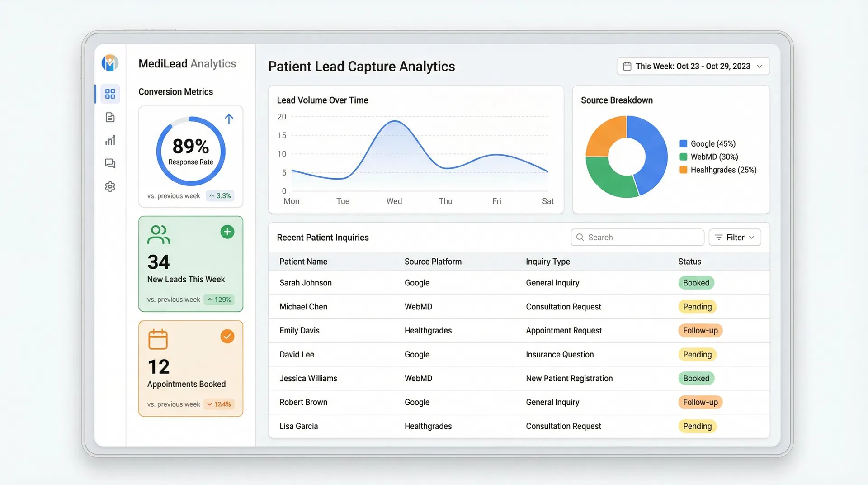Click the MediLead logo
This screenshot has width=868, height=485.
[x=110, y=63]
